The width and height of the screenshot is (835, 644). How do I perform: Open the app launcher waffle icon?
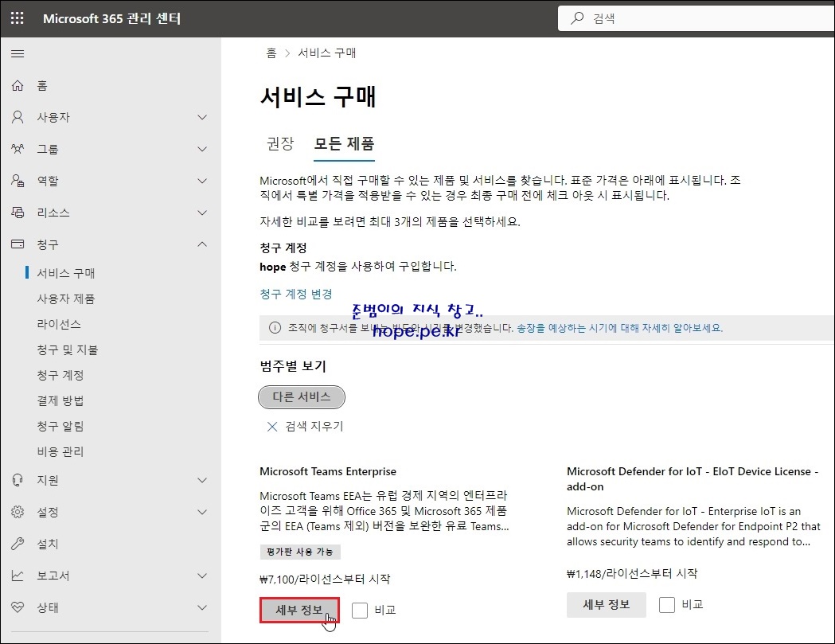pos(18,18)
